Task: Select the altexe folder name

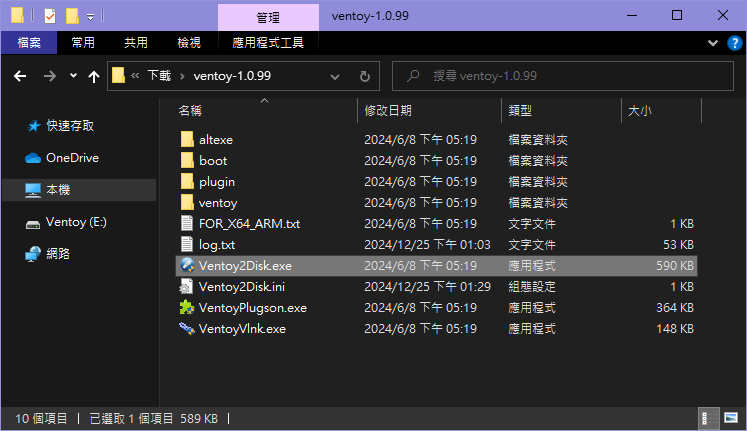Action: (216, 140)
